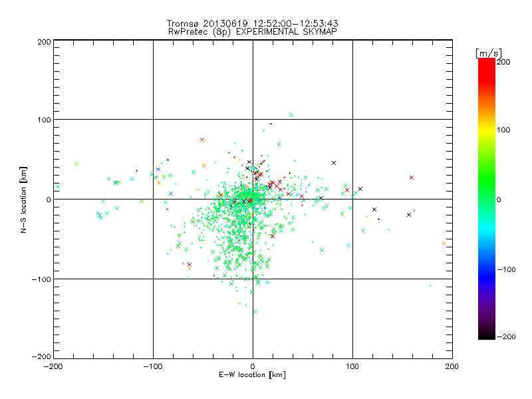
Task: Click the N-S location [km] axis label
Action: [24, 199]
